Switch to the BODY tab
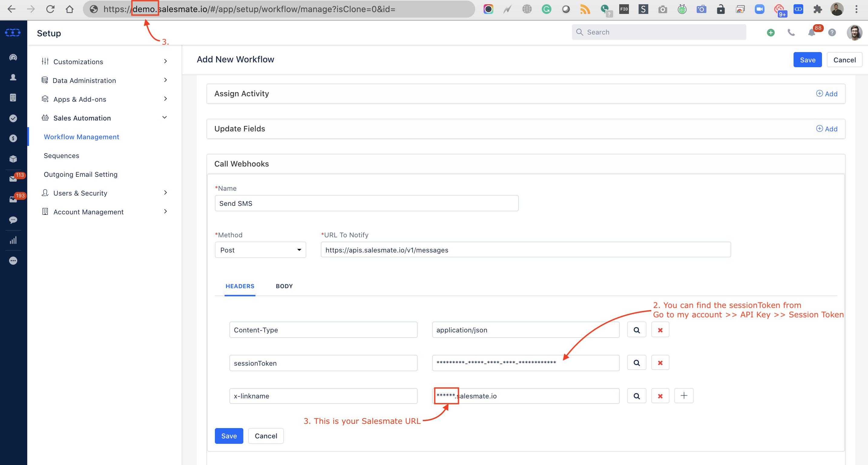 pos(284,286)
